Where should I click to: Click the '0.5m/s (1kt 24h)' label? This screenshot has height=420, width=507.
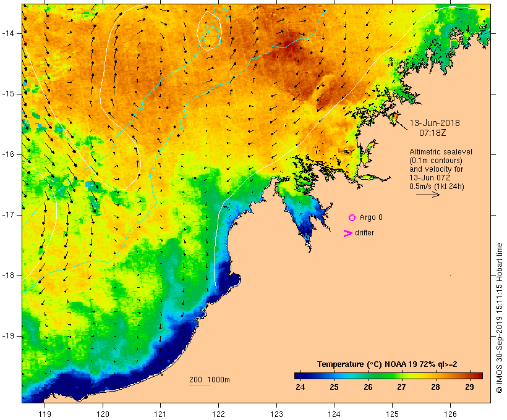[x=437, y=187]
